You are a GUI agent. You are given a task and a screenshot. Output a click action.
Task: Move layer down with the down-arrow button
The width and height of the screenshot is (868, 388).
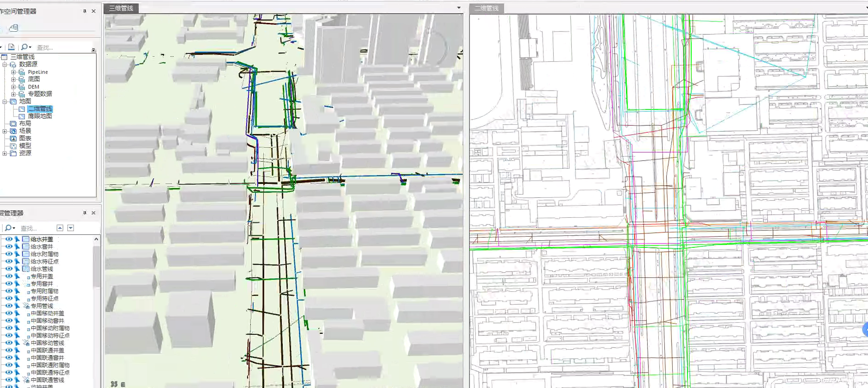[x=71, y=228]
